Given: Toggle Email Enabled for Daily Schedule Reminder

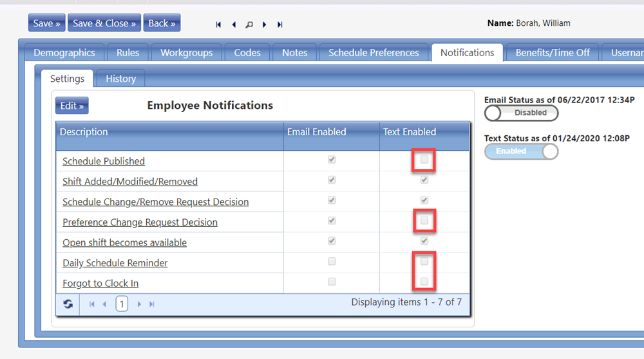Looking at the screenshot, I should pos(332,261).
